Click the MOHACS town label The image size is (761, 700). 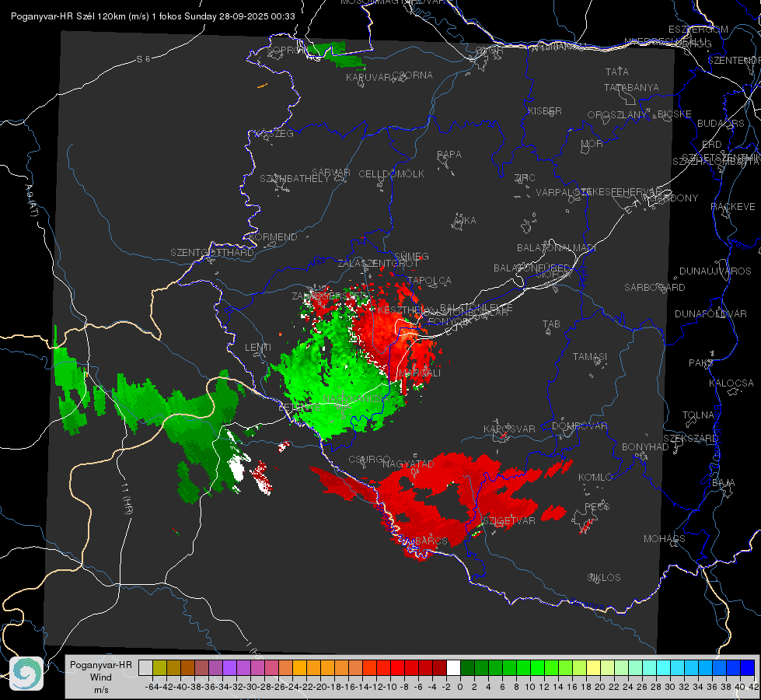tap(665, 539)
